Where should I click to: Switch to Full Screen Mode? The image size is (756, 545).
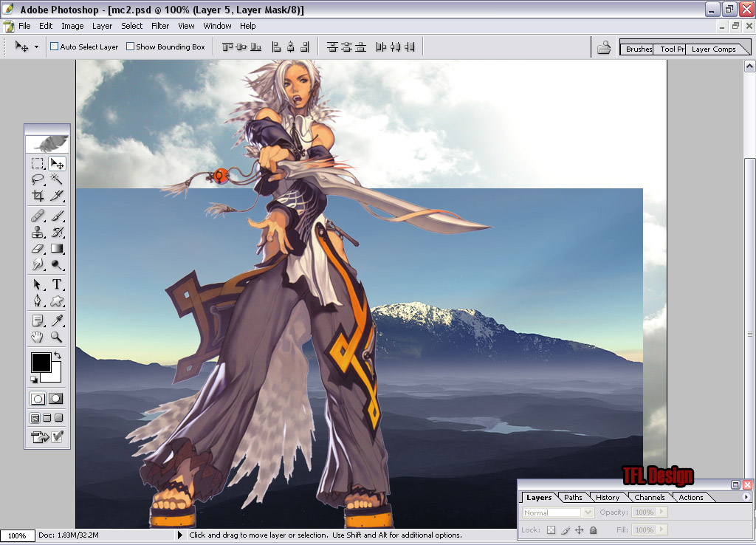[59, 418]
